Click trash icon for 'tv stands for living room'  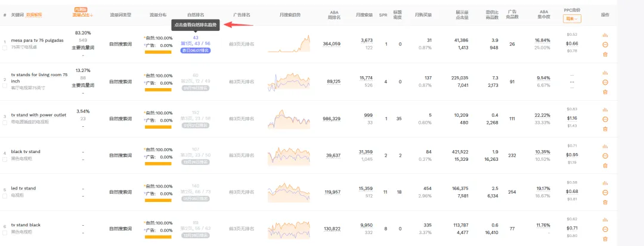click(x=605, y=92)
